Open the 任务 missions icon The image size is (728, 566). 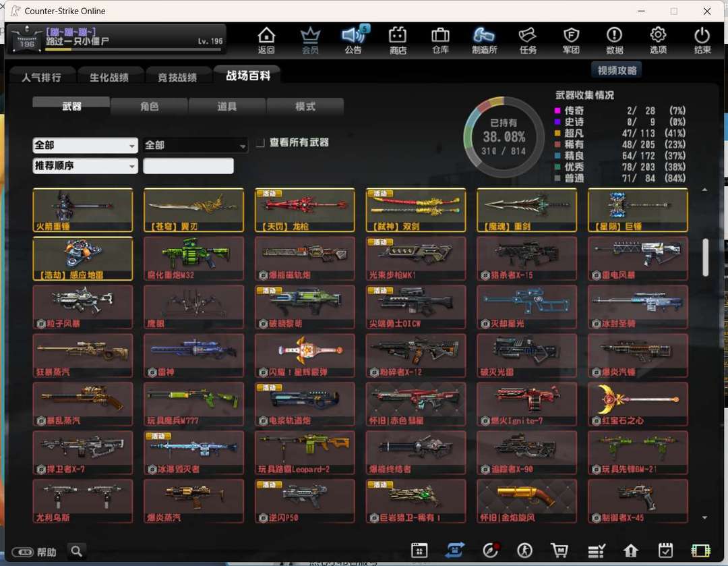click(528, 40)
